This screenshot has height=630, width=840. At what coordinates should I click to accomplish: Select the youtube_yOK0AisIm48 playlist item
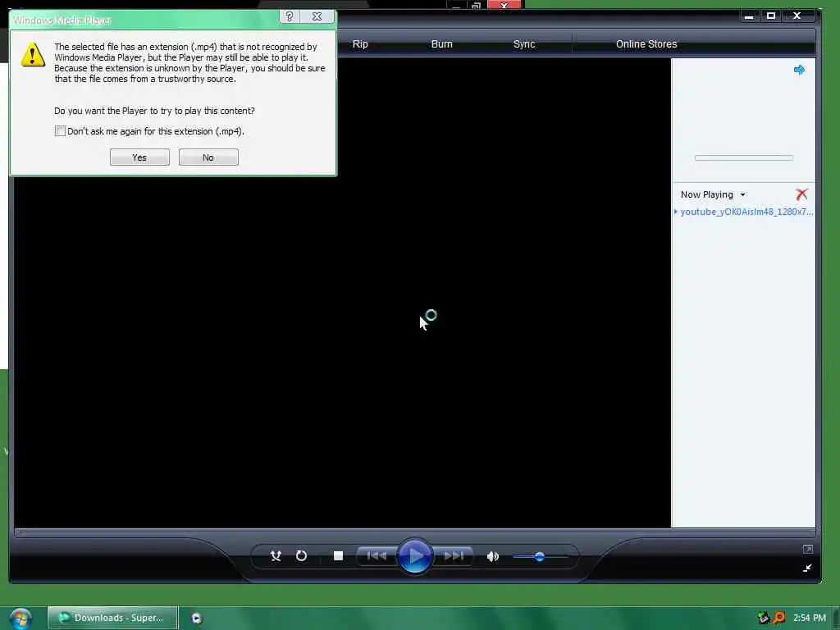pos(745,212)
